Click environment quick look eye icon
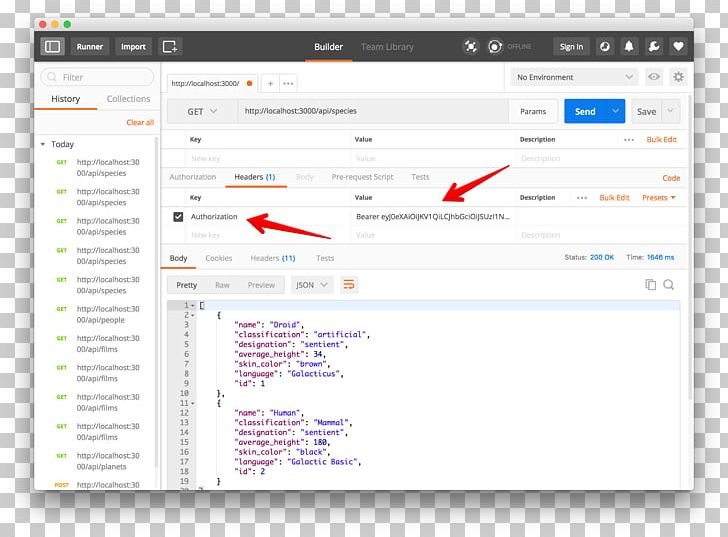 (x=654, y=77)
